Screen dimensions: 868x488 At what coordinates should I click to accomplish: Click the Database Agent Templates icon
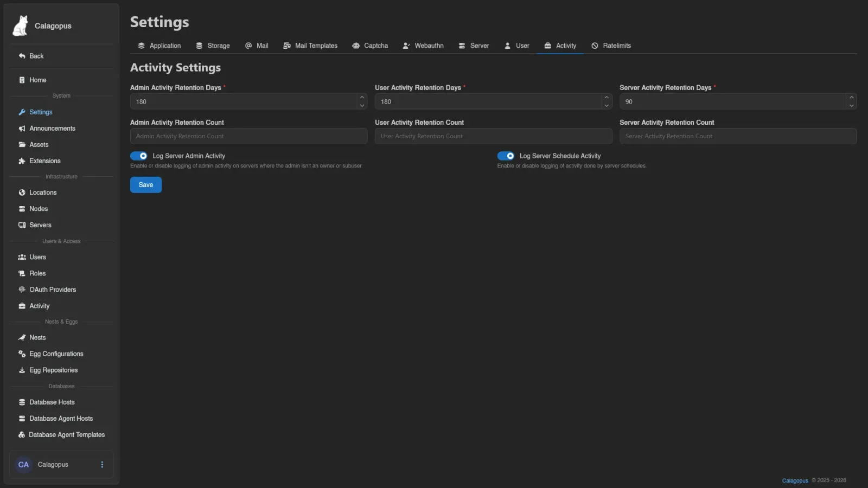(22, 435)
